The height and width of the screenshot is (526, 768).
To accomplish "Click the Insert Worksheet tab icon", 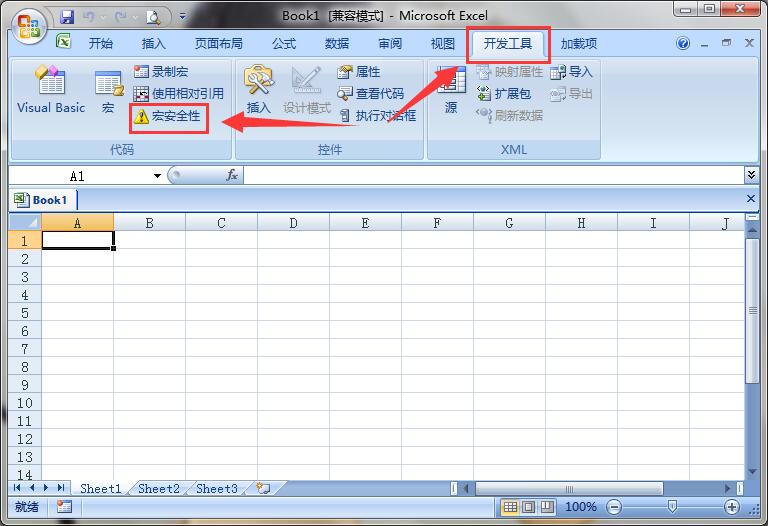I will click(x=264, y=488).
